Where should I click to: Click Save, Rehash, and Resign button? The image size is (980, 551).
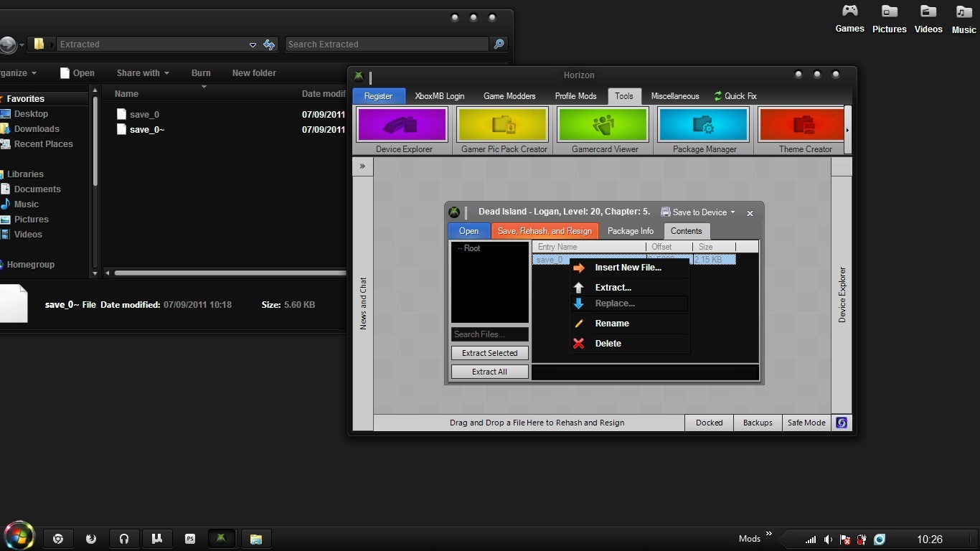pyautogui.click(x=545, y=231)
